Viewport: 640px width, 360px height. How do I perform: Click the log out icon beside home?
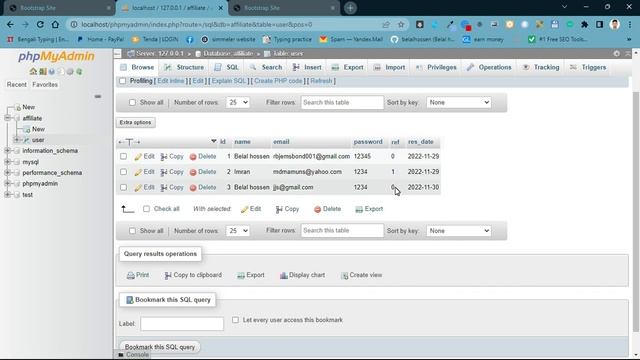pos(42,71)
